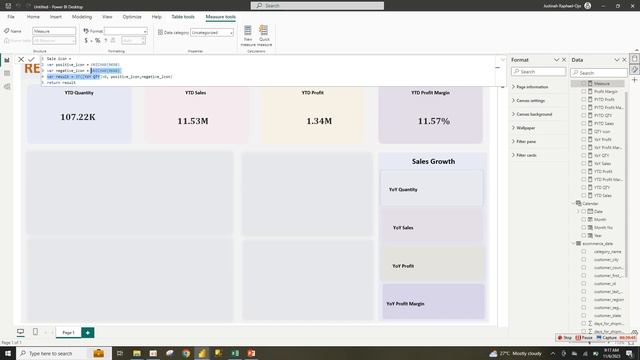Add a new page with plus button
This screenshot has width=640, height=360.
pos(88,333)
